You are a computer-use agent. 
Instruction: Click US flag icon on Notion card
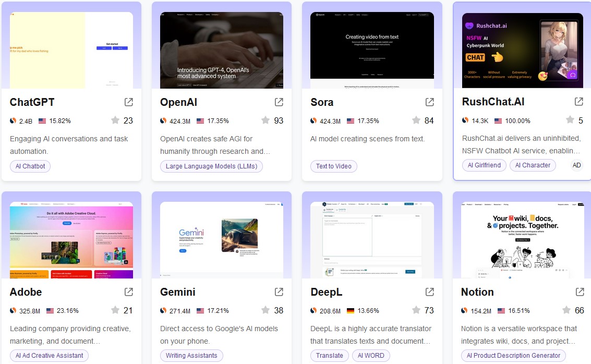tap(501, 310)
